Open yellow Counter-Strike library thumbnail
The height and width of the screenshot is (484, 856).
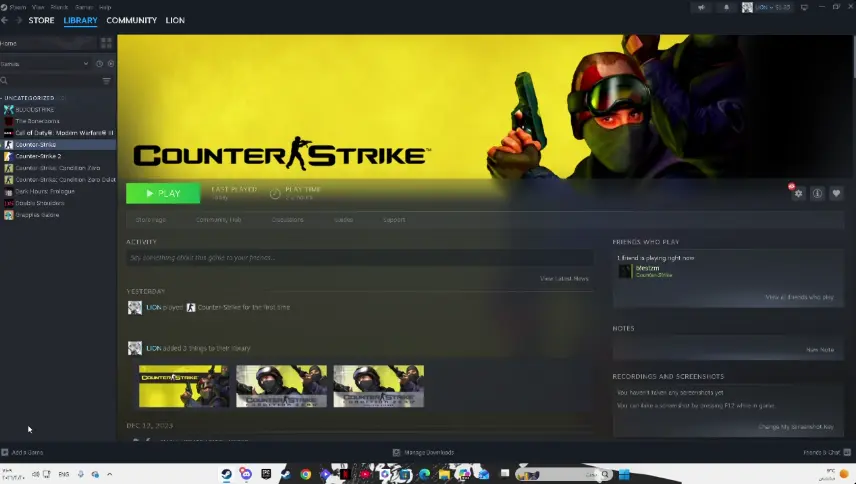[184, 386]
